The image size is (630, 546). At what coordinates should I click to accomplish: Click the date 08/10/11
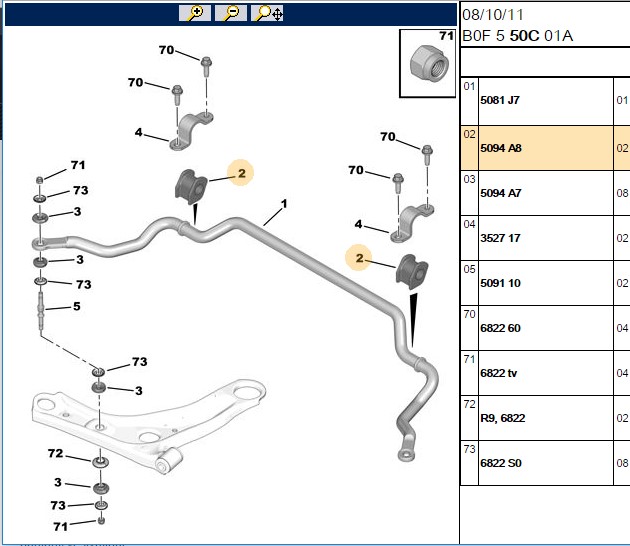pyautogui.click(x=493, y=15)
